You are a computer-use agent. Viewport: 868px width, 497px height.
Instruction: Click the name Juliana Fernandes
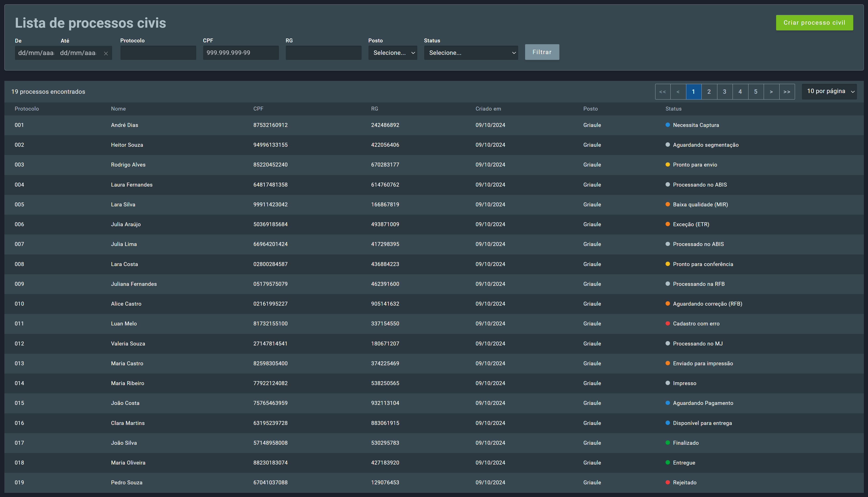point(134,284)
